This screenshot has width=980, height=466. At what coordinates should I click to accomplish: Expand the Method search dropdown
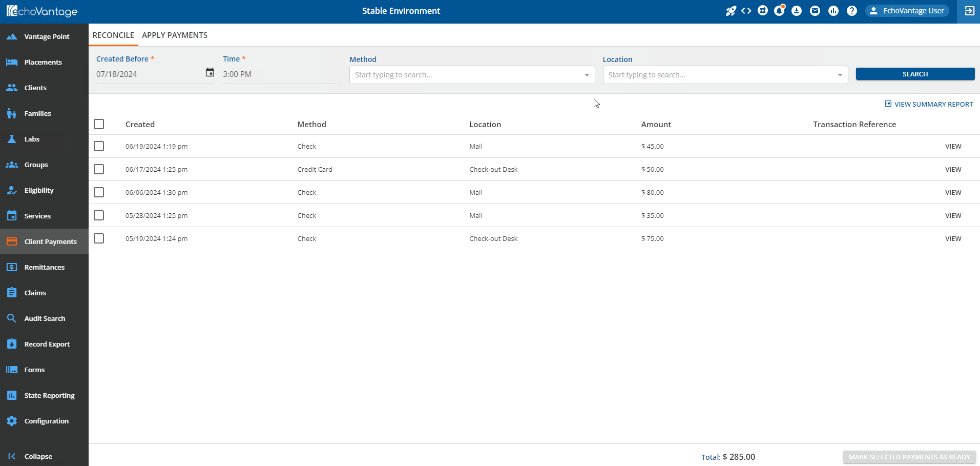click(586, 74)
